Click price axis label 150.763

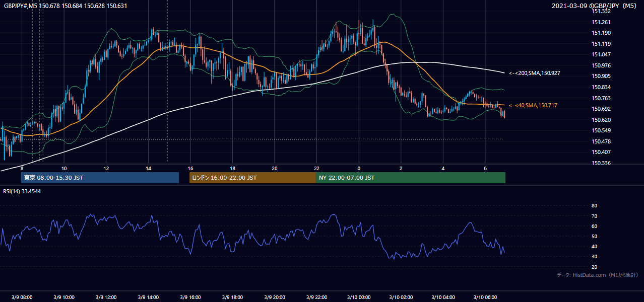click(x=601, y=98)
